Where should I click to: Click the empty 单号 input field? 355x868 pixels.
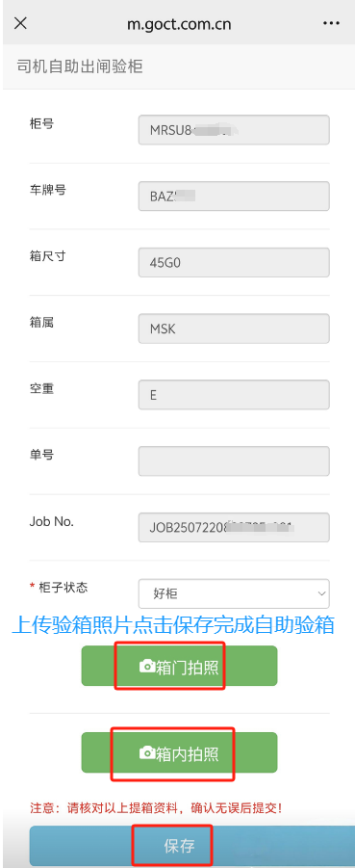coord(234,461)
